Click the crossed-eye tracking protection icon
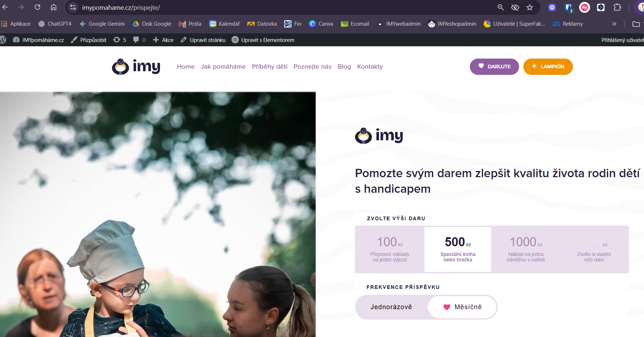The width and height of the screenshot is (644, 337). click(515, 7)
